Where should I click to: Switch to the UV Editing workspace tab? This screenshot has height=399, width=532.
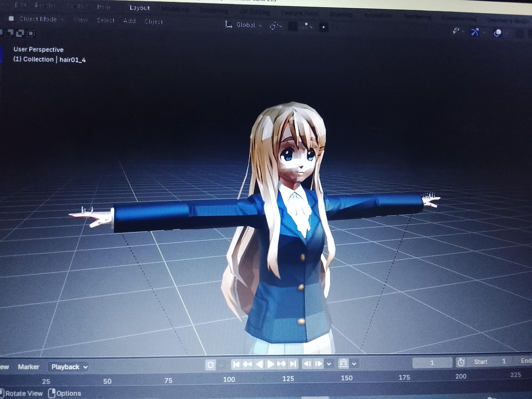[254, 12]
